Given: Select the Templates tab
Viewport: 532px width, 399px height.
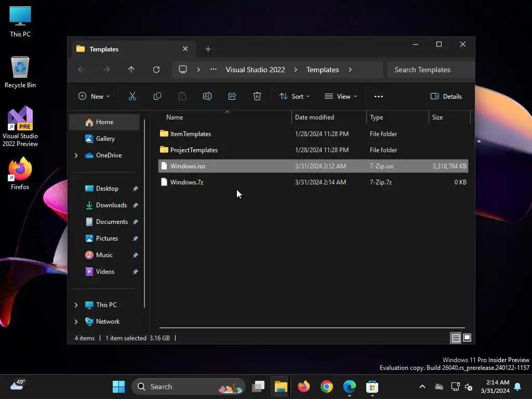Looking at the screenshot, I should click(133, 49).
